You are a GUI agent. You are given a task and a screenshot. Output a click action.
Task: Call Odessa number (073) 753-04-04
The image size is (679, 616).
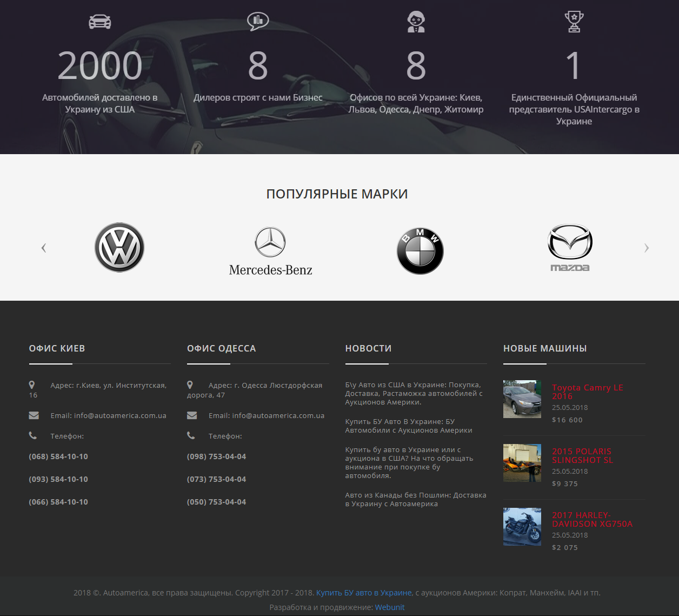[x=217, y=479]
